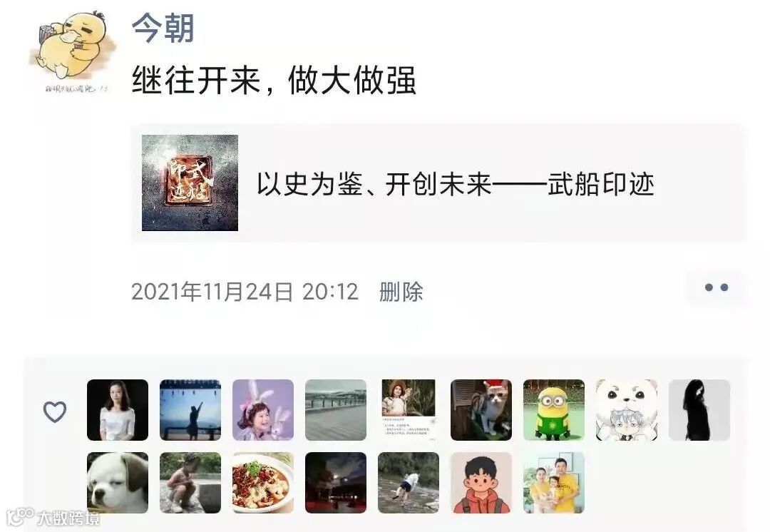Open the Minion avatar liker profile

[x=553, y=409]
